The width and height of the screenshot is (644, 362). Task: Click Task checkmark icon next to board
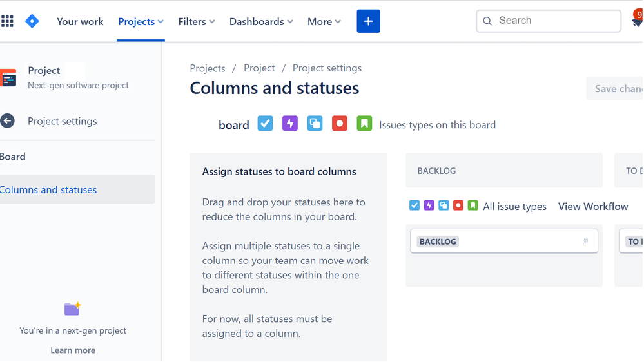click(266, 124)
